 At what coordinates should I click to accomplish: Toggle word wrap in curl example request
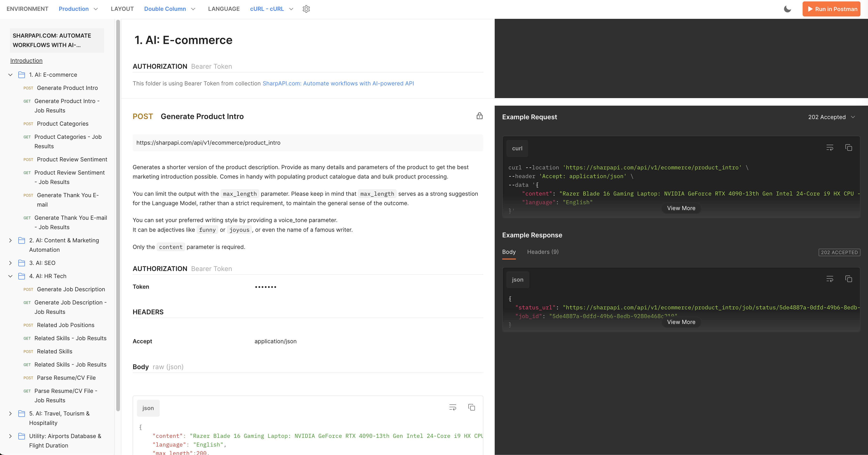click(830, 148)
